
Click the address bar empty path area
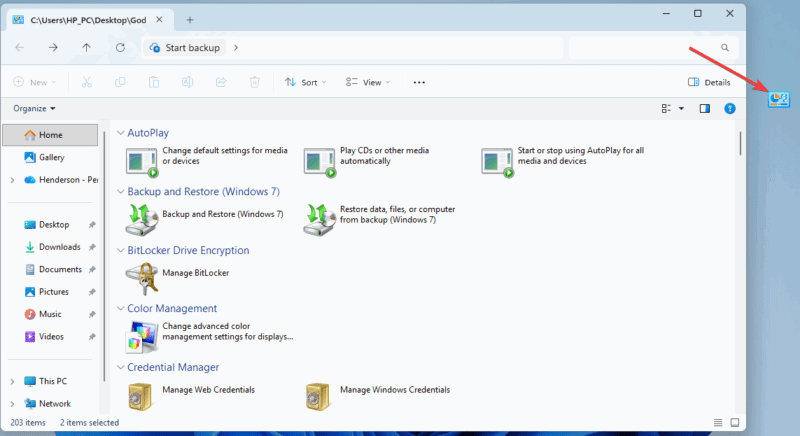click(x=403, y=47)
